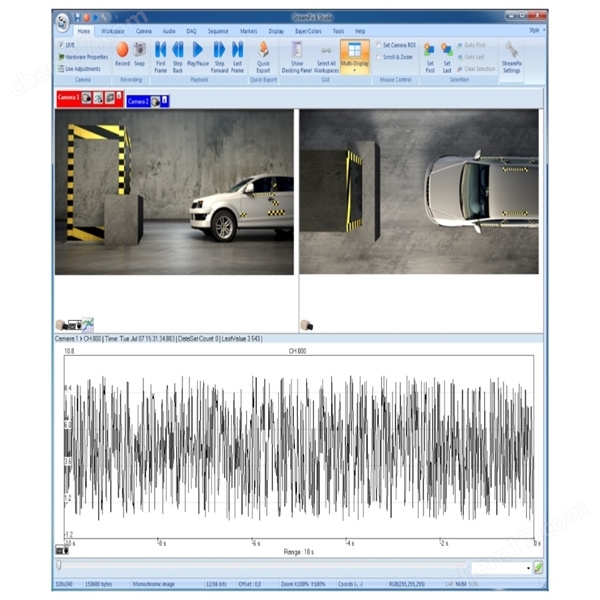Click the quick access wrench icon
600x600 pixels.
coord(104,18)
